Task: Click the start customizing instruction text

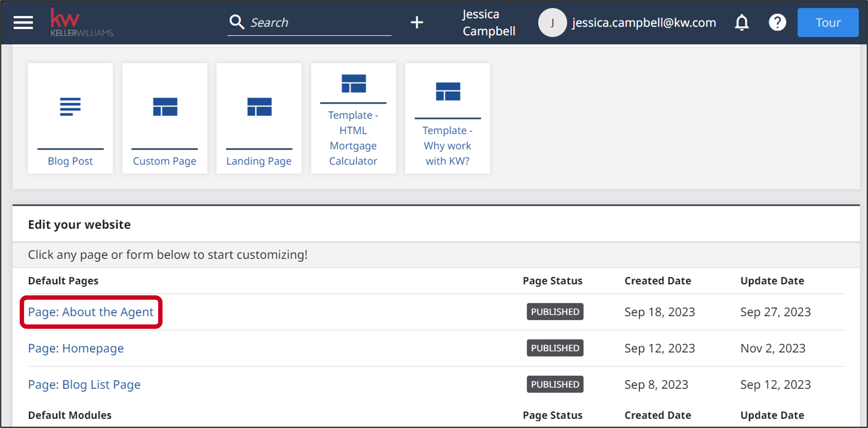Action: tap(168, 255)
